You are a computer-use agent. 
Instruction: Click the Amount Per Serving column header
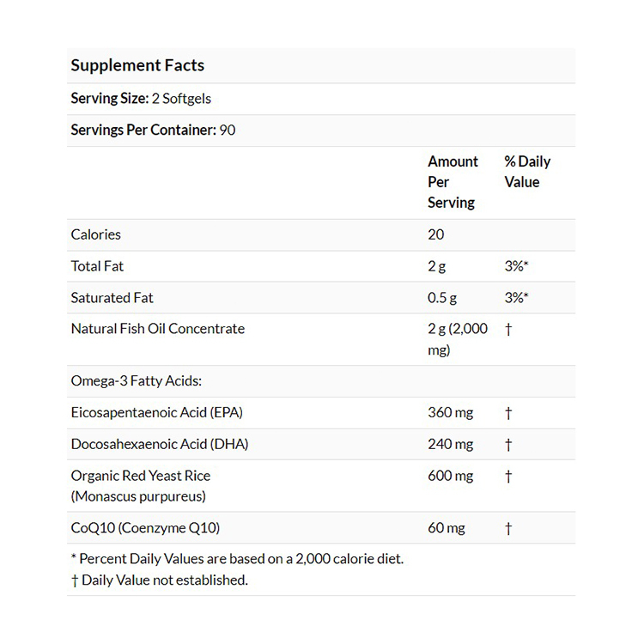click(453, 182)
